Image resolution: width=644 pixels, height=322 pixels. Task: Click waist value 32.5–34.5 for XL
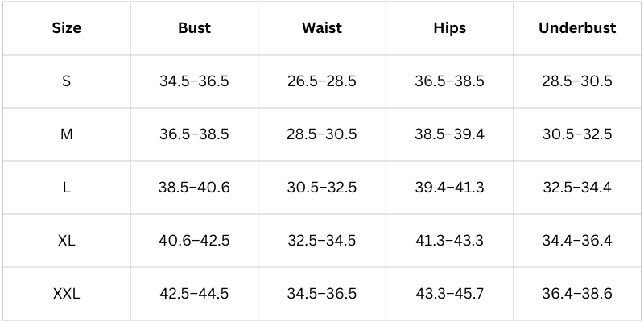[321, 241]
